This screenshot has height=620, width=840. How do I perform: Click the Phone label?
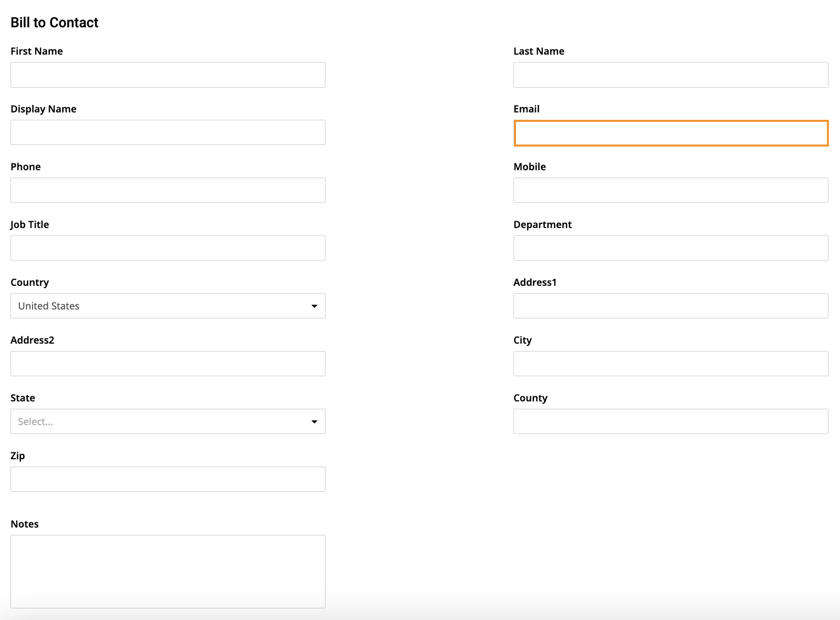pos(26,167)
